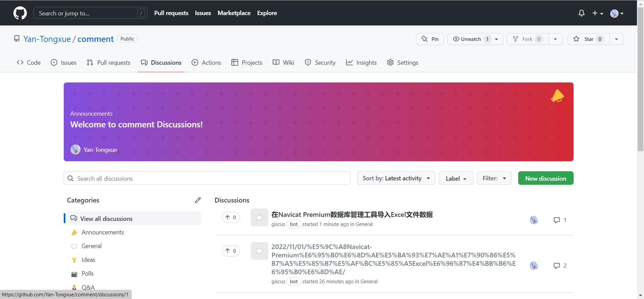Edit categories with the pencil icon
This screenshot has width=644, height=299.
(x=198, y=200)
